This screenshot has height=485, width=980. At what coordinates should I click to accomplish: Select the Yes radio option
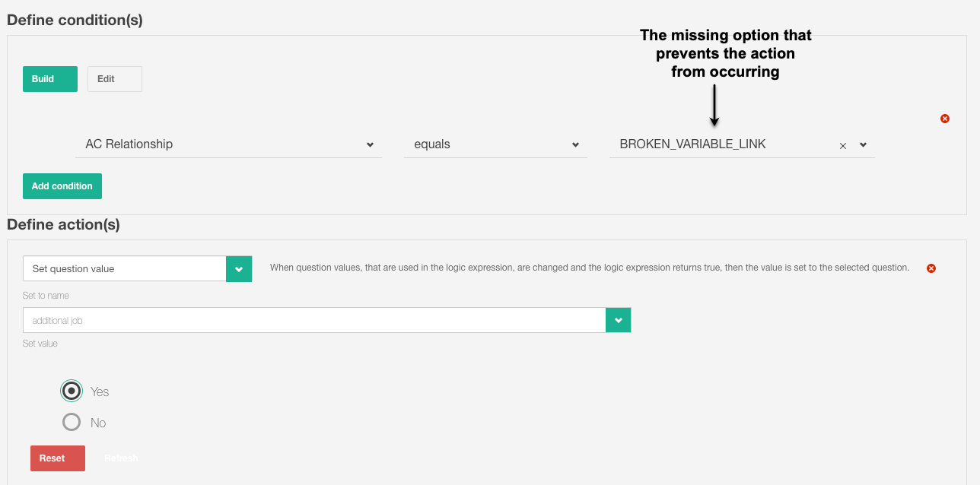[x=72, y=391]
